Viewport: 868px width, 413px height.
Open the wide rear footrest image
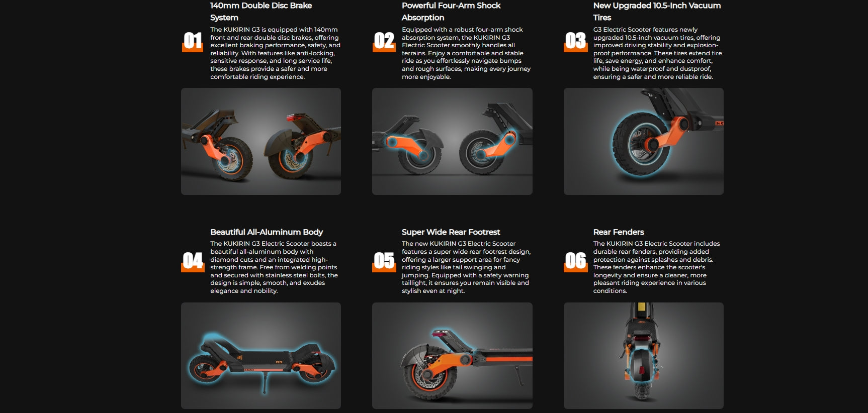point(452,356)
